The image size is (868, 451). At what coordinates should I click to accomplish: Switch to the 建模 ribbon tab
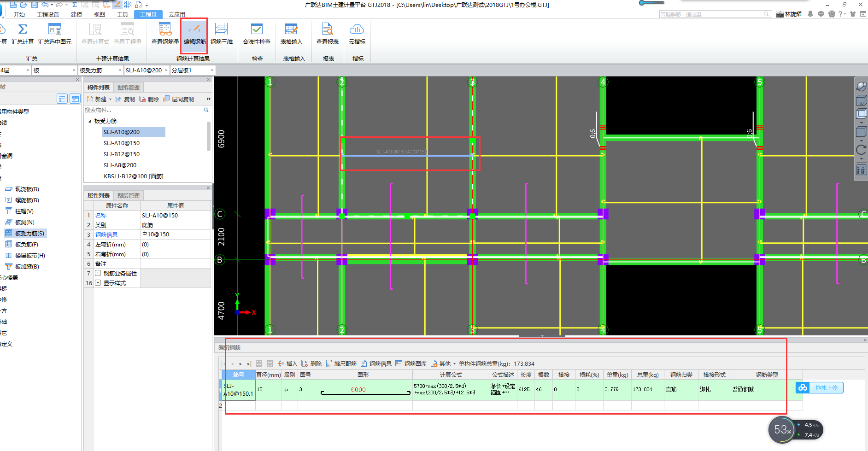[x=76, y=14]
